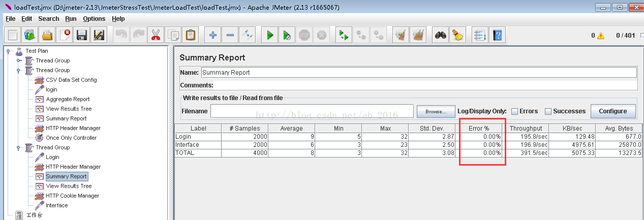Click the Paste clipboard icon
The image size is (644, 220).
pyautogui.click(x=190, y=35)
